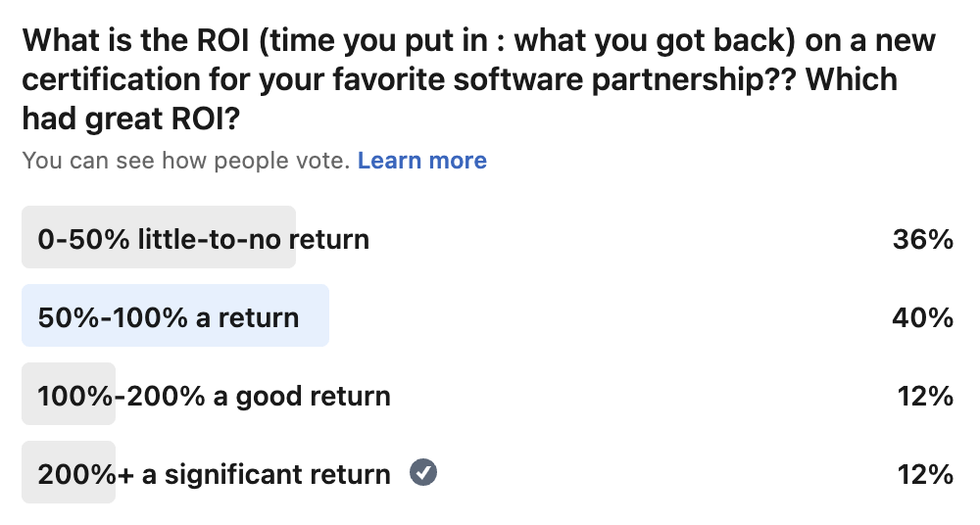The width and height of the screenshot is (980, 525).
Task: Click the 40% vote percentage
Action: tap(922, 317)
